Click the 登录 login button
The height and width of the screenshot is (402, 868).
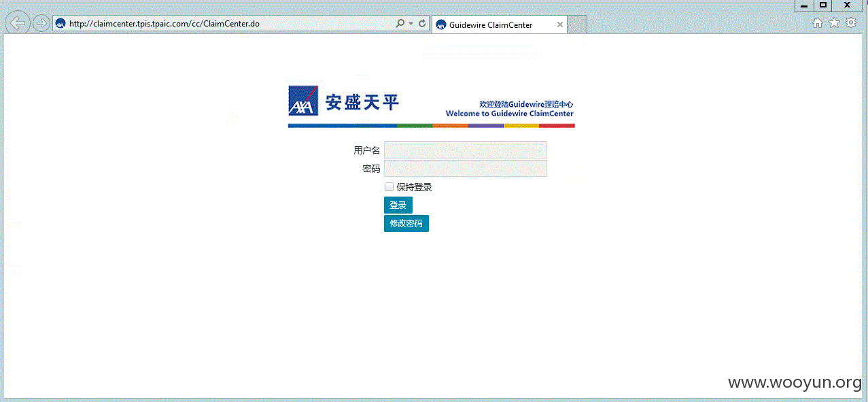pos(398,205)
